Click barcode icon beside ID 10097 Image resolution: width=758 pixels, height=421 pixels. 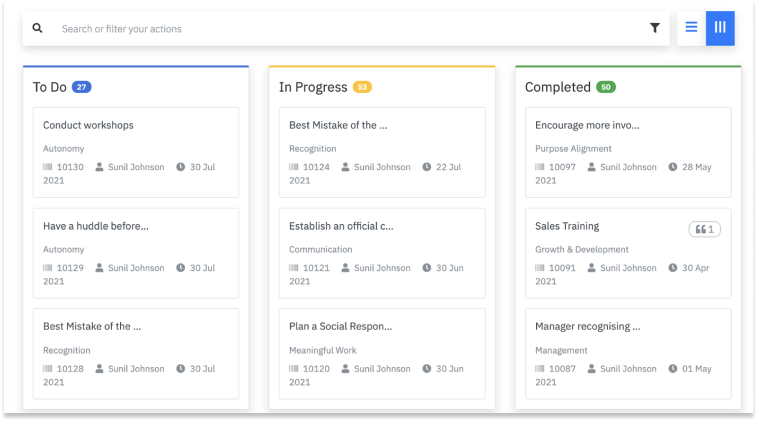point(540,167)
